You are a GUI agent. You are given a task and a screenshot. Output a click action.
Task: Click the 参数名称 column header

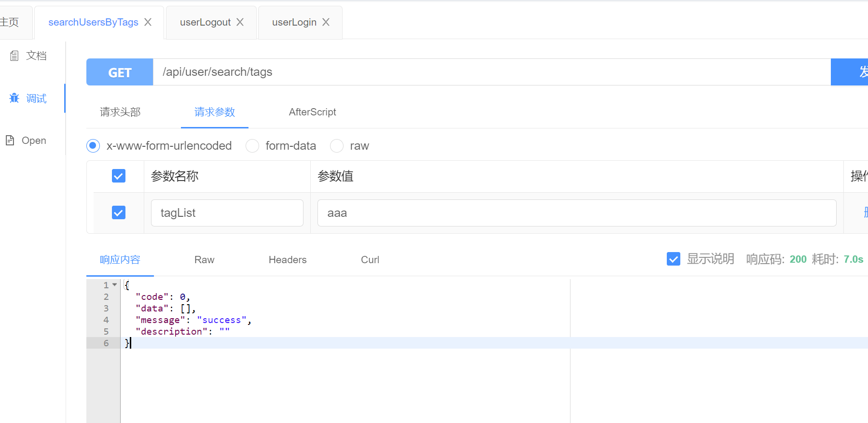click(x=175, y=176)
